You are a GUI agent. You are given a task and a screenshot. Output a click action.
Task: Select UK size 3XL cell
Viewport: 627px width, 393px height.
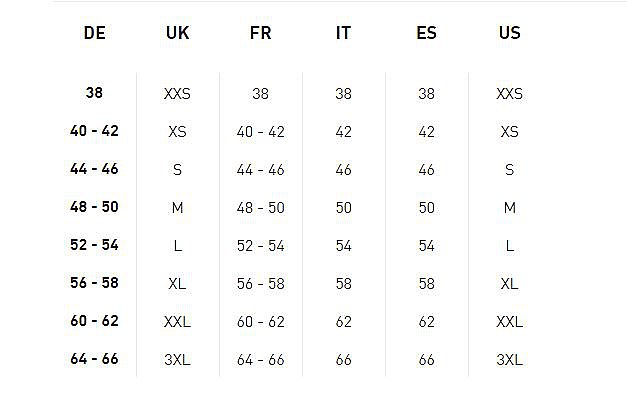(178, 359)
